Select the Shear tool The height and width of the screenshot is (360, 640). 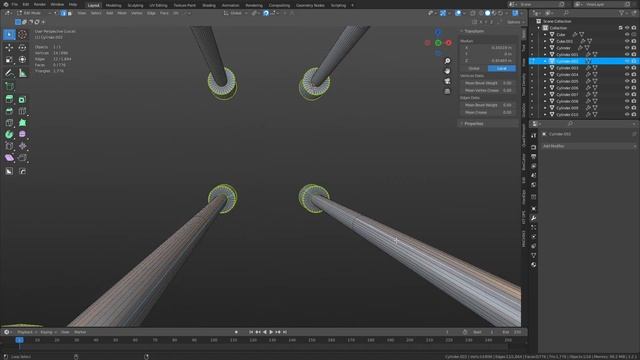pos(9,158)
